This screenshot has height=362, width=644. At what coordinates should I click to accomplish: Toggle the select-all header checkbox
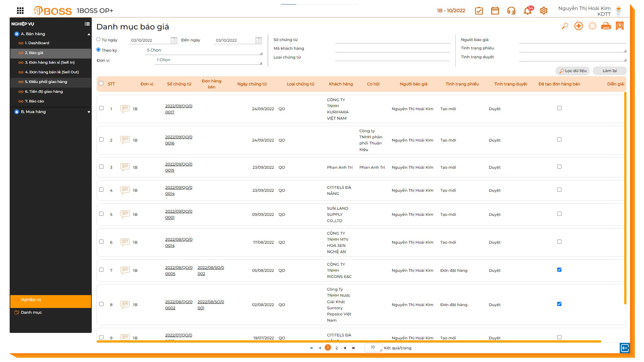click(101, 83)
